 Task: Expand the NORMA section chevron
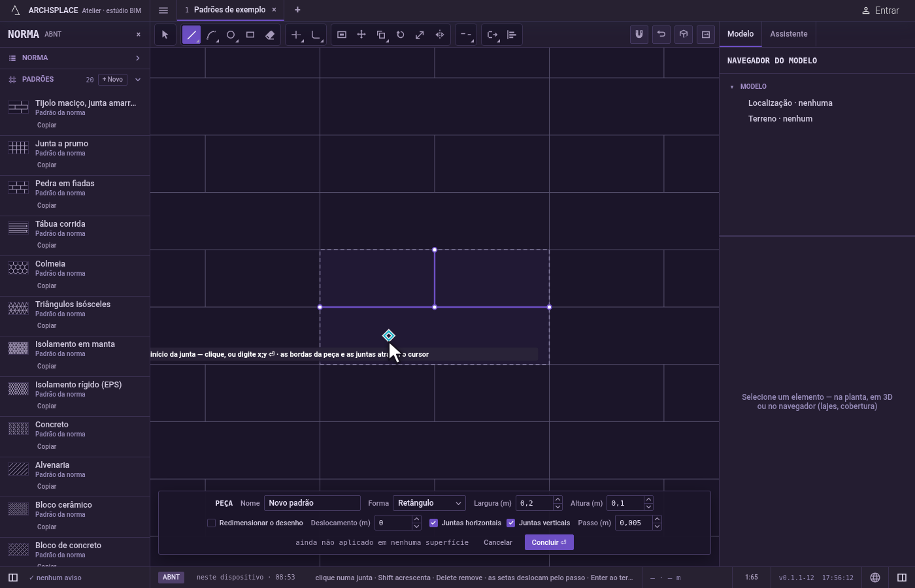tap(137, 58)
